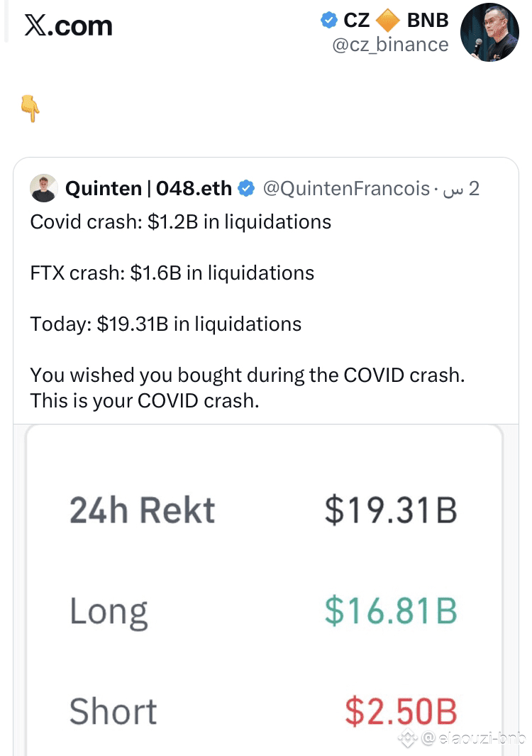Click the X.com logo
This screenshot has height=756, width=532.
68,26
